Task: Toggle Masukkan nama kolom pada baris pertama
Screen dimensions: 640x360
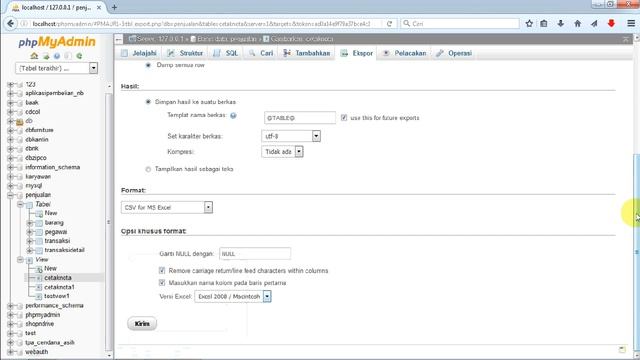Action: coord(162,282)
